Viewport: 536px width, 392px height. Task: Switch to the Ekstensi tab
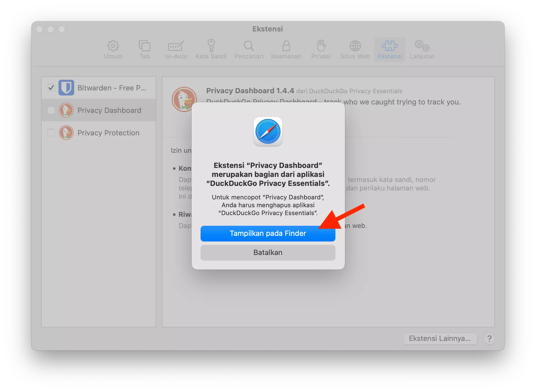pos(390,49)
